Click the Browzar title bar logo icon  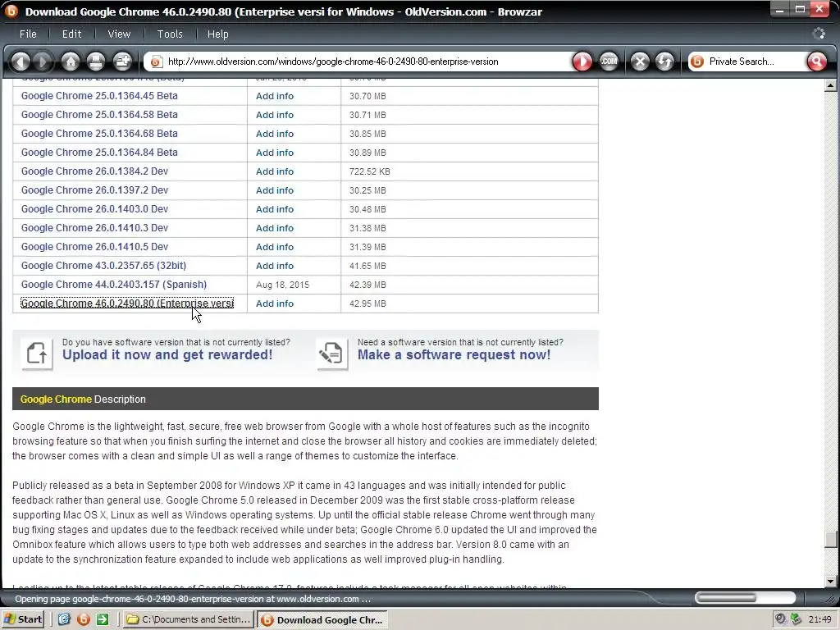(x=11, y=11)
